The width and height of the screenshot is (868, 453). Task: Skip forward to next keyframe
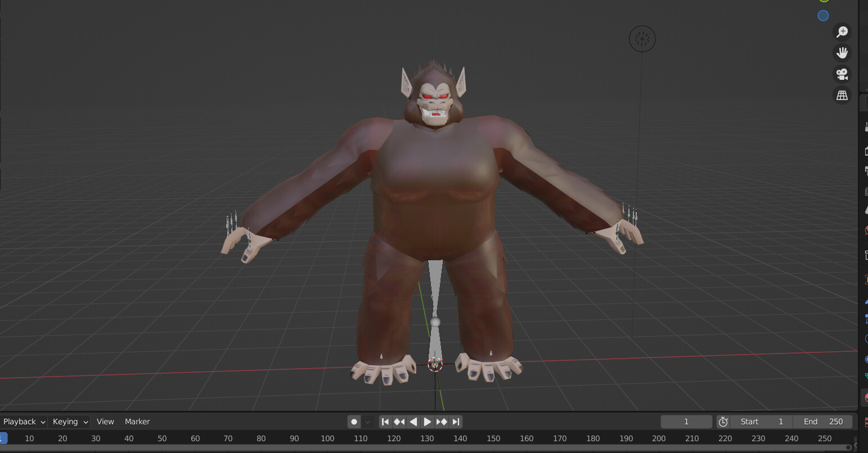(x=442, y=422)
